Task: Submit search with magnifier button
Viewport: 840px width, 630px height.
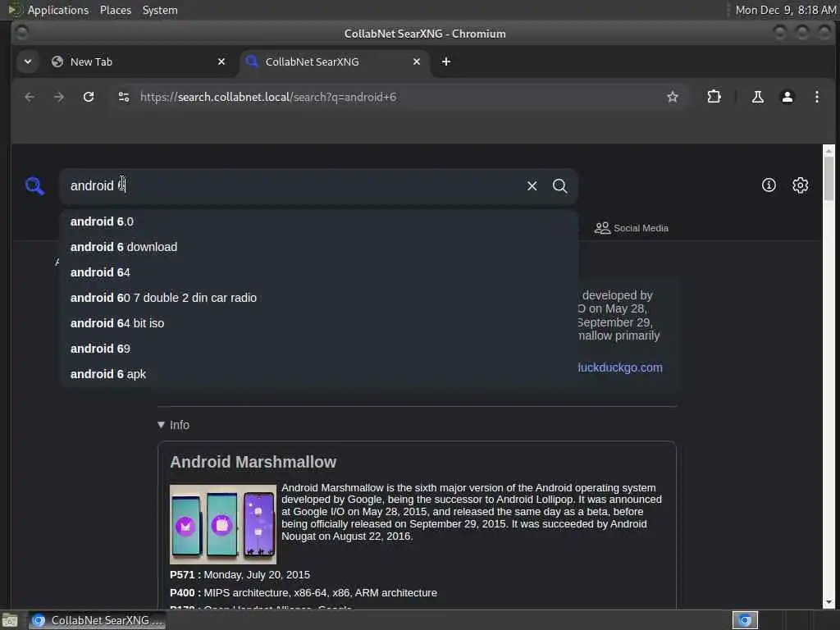Action: (559, 186)
